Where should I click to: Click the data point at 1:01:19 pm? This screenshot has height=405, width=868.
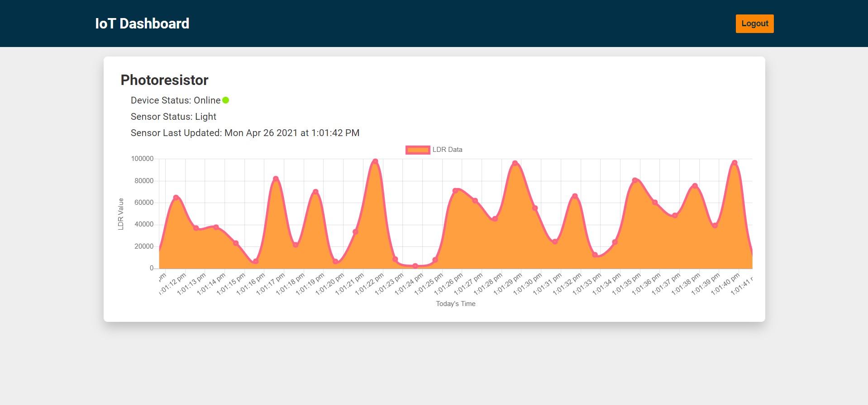click(315, 192)
